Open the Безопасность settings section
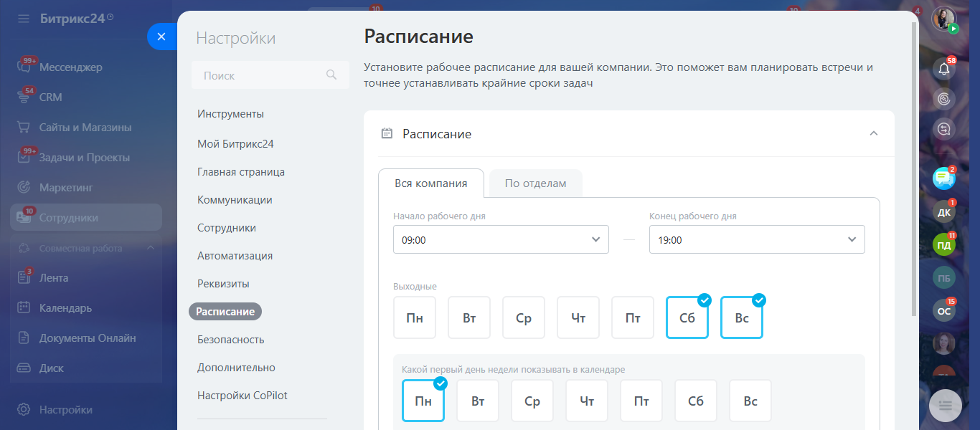 pyautogui.click(x=231, y=339)
